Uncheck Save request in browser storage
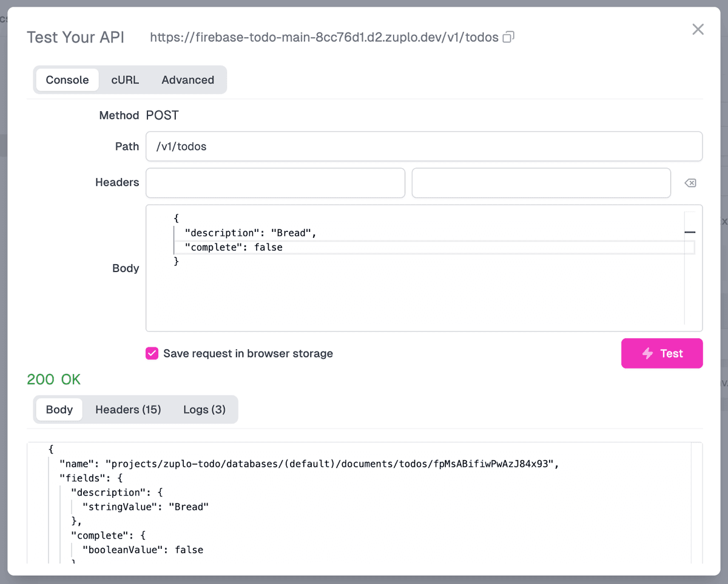 pos(152,353)
